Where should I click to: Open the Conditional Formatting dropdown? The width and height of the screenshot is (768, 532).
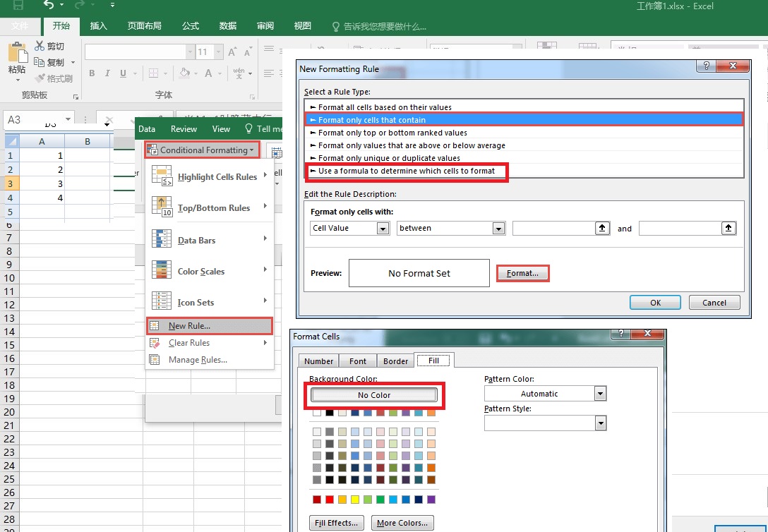coord(202,150)
